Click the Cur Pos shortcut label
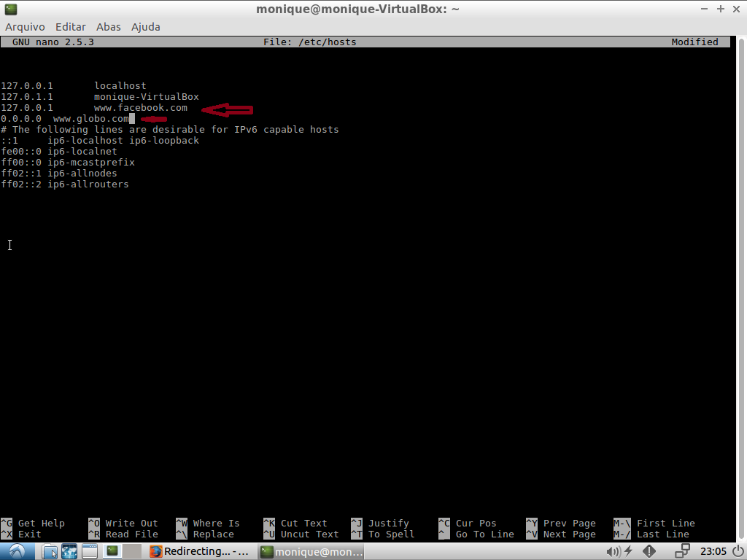Screen dimensions: 747x560 (x=476, y=524)
